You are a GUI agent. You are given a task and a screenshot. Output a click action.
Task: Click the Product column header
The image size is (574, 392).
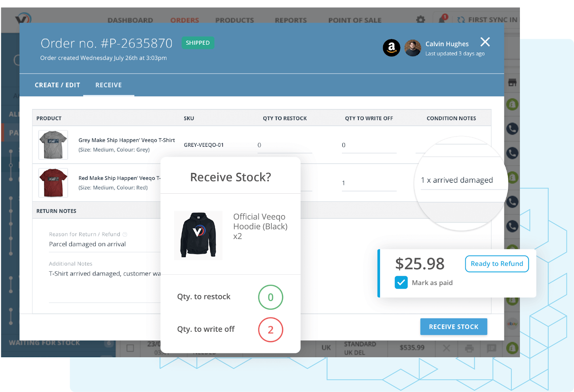[49, 118]
